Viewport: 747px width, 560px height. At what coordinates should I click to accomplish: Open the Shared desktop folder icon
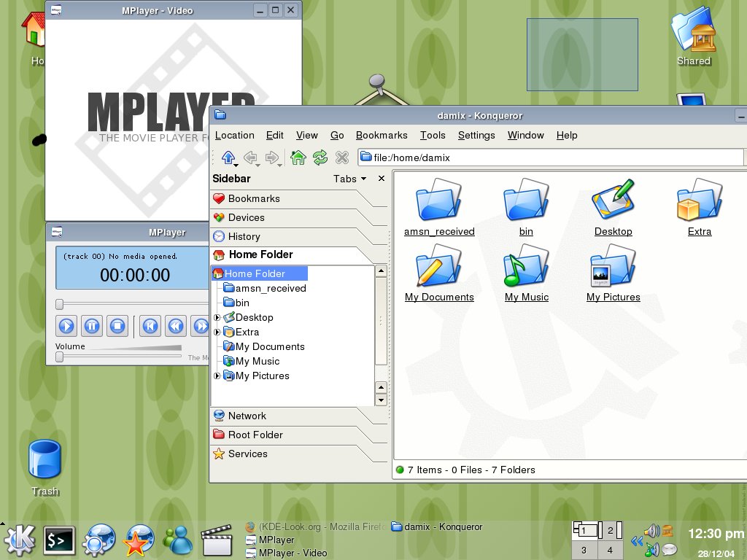(x=694, y=29)
